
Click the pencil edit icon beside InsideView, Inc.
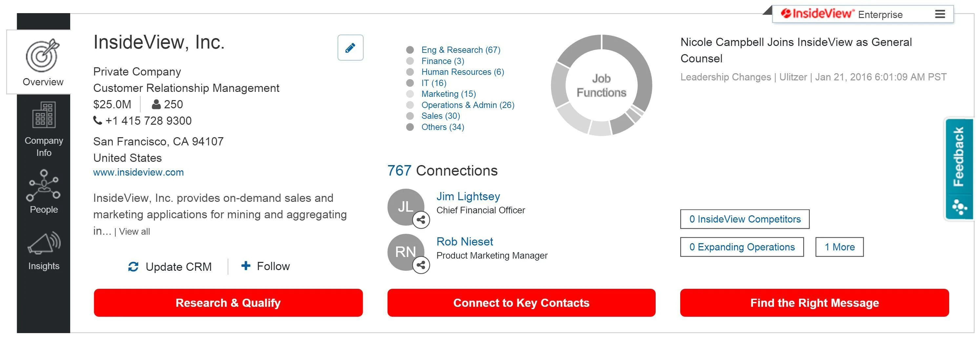point(350,48)
